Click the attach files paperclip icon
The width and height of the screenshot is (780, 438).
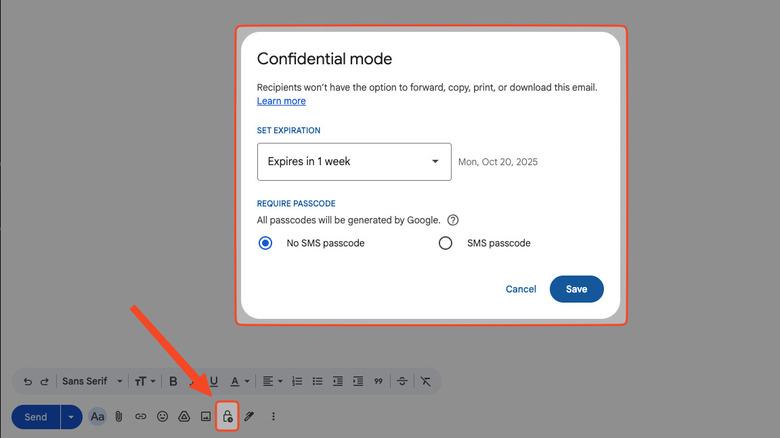click(x=118, y=416)
